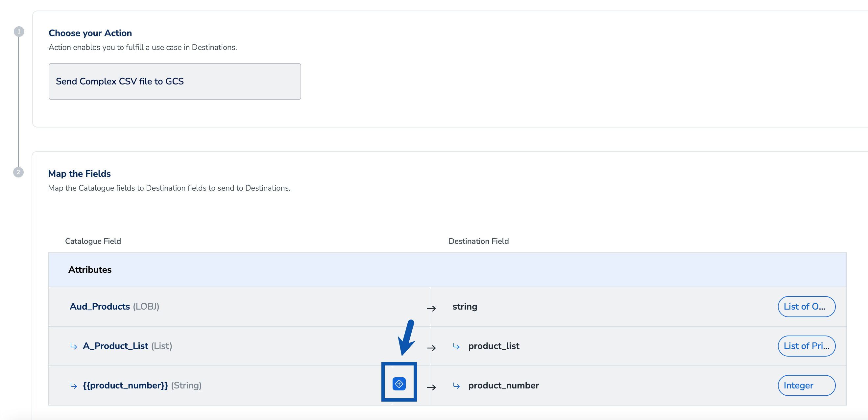Open the 'Send Complex CSV file to GCS' action selector
Screen dimensions: 868x420
(x=175, y=82)
